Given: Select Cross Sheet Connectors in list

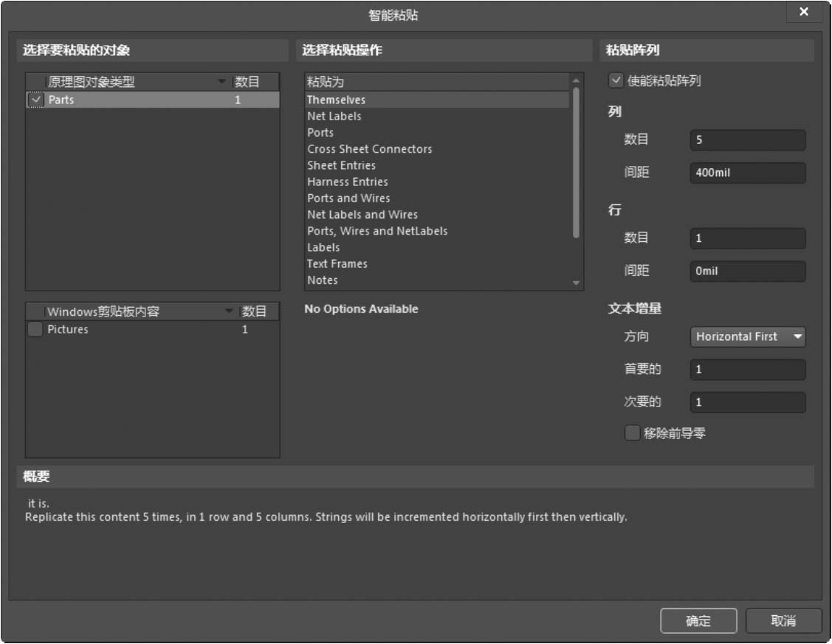Looking at the screenshot, I should [369, 149].
